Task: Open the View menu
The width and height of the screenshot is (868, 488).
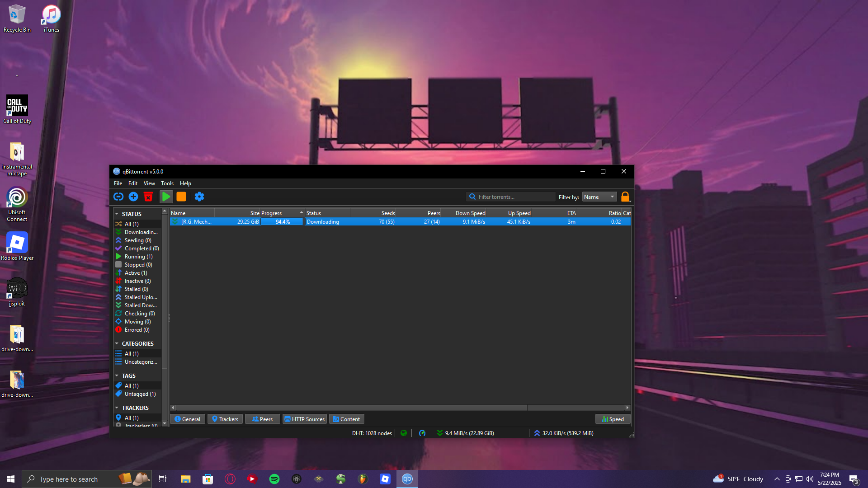Action: tap(149, 183)
